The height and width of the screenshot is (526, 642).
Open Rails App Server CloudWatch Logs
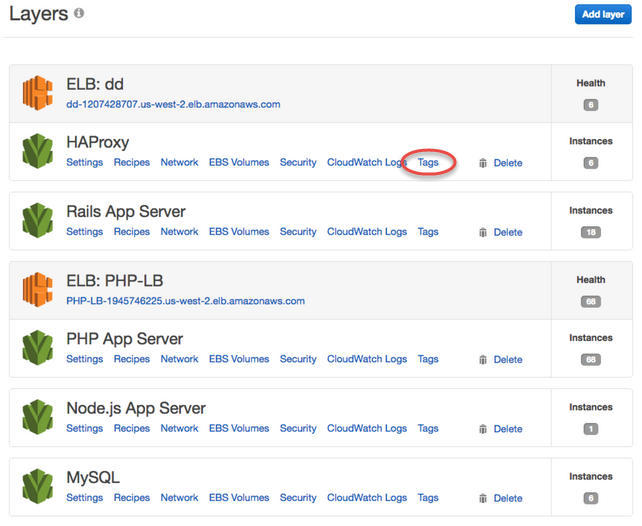click(x=367, y=232)
